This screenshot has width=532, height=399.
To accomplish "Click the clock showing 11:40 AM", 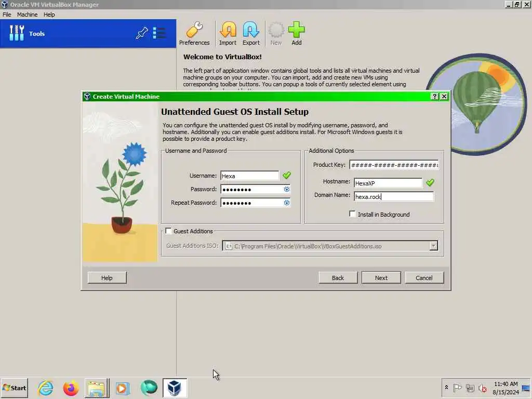I will (x=506, y=384).
